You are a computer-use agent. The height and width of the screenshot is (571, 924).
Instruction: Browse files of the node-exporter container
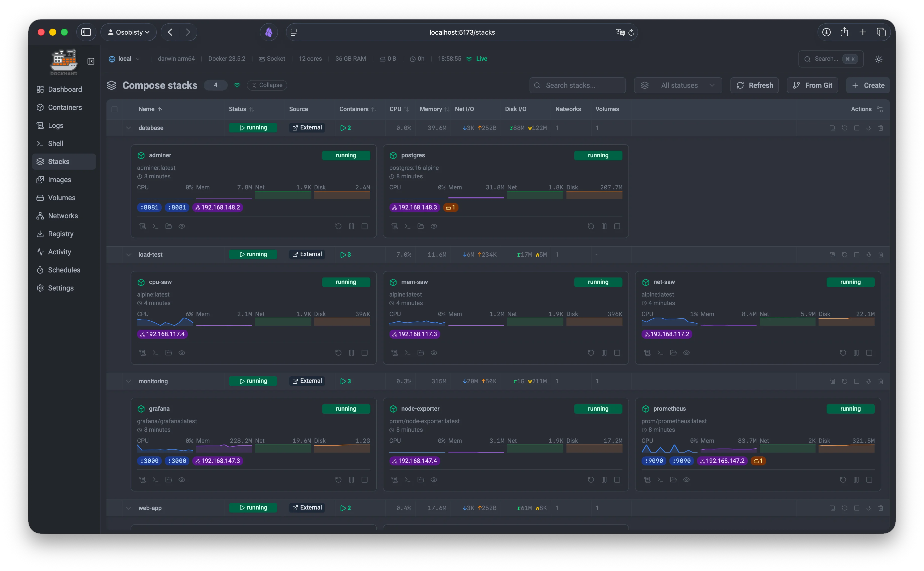tap(421, 479)
